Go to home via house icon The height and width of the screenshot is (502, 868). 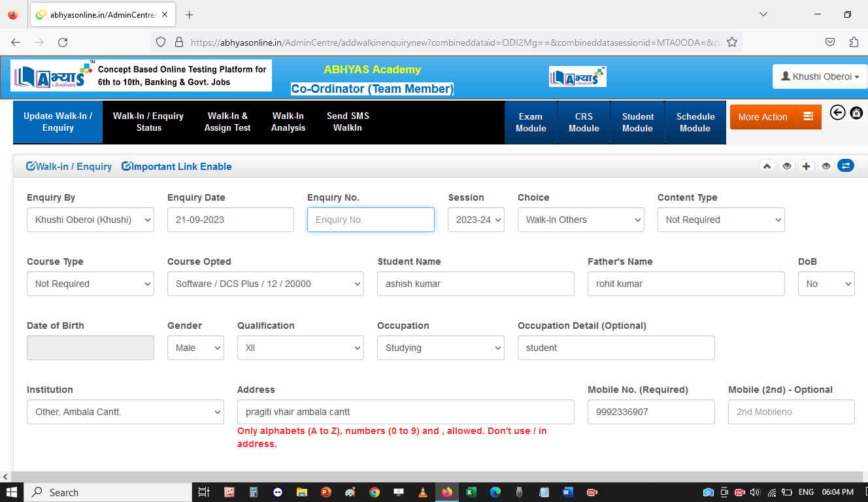(856, 112)
